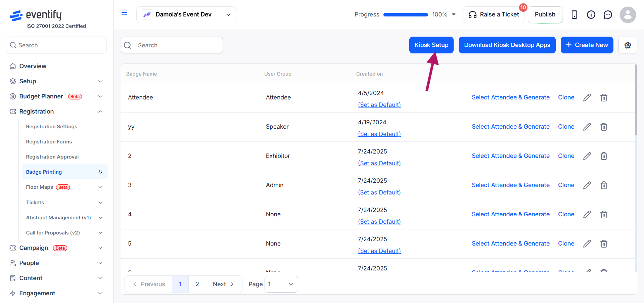644x303 pixels.
Task: Delete the yy badge with trash icon
Action: 604,127
